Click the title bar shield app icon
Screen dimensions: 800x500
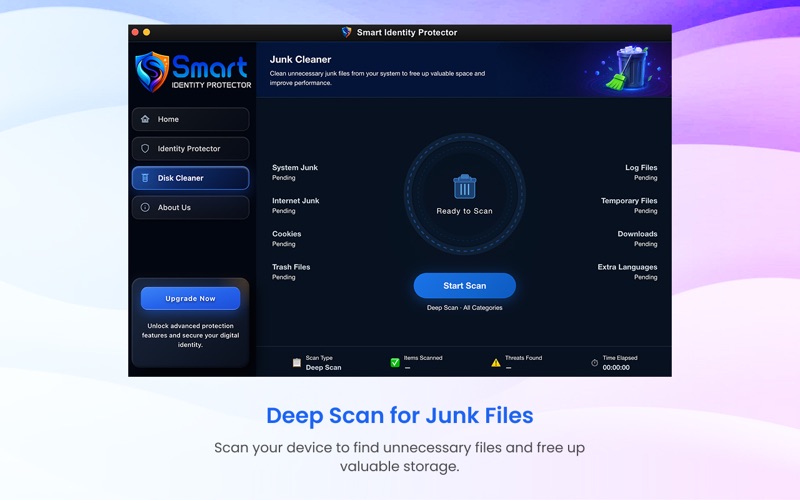[x=347, y=32]
